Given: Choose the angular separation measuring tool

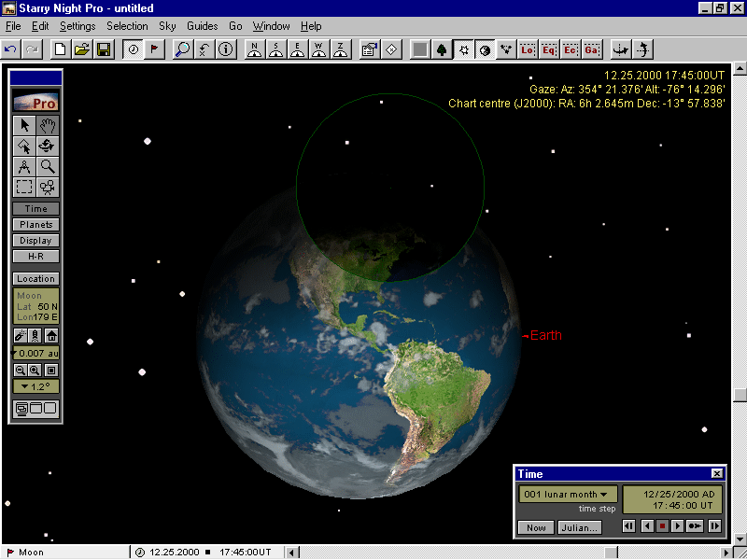Looking at the screenshot, I should (x=25, y=166).
